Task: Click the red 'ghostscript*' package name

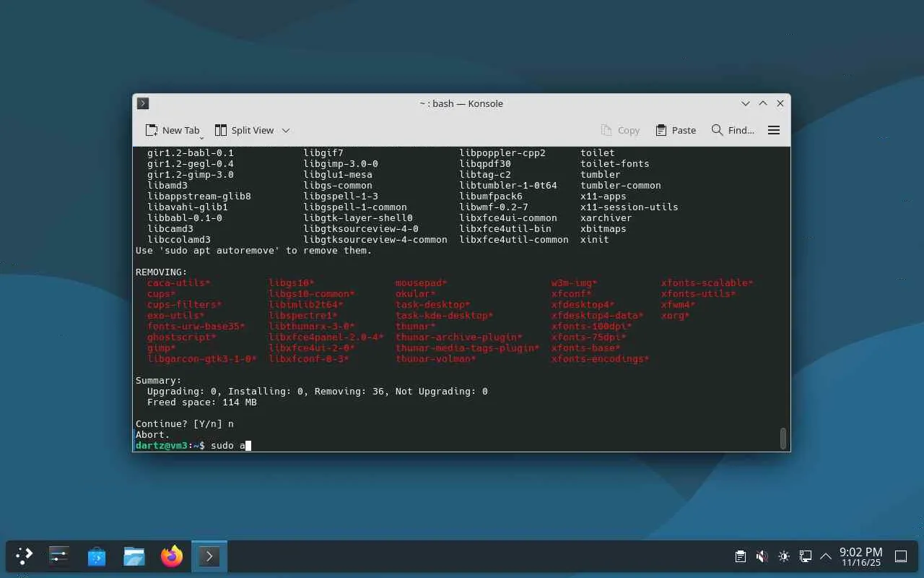Action: click(182, 337)
